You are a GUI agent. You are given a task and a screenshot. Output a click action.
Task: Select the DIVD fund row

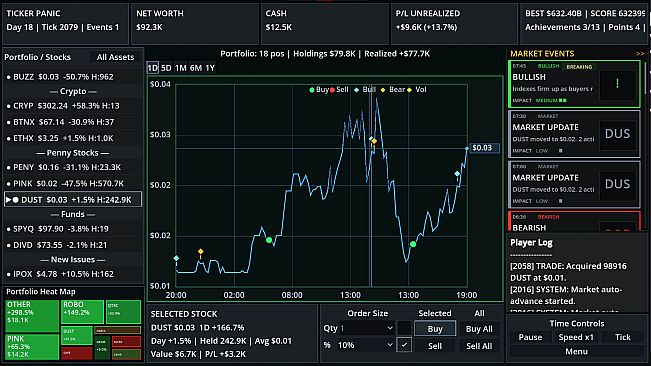coord(73,245)
